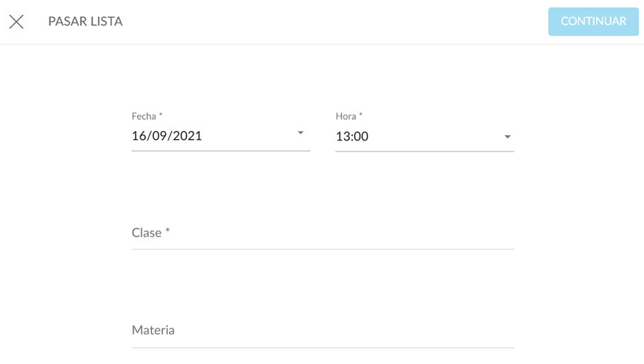The image size is (644, 364).
Task: Open the Fecha date dropdown arrow
Action: pos(300,133)
